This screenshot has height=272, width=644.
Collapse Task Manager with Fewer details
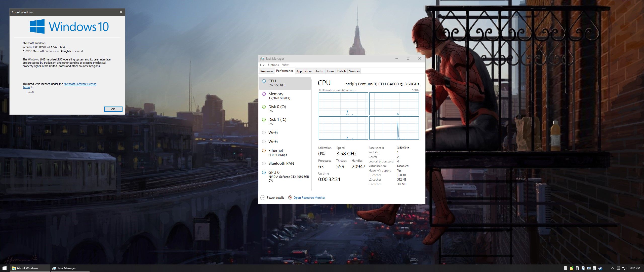click(272, 198)
